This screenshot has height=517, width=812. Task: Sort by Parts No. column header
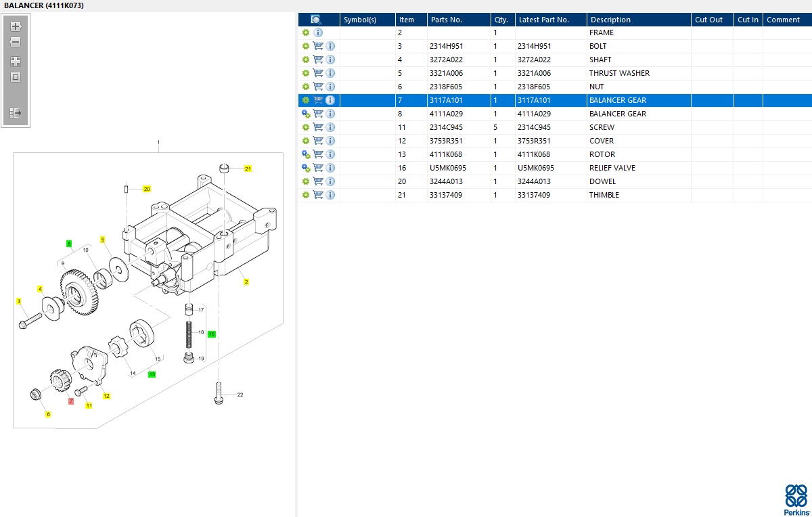coord(447,20)
